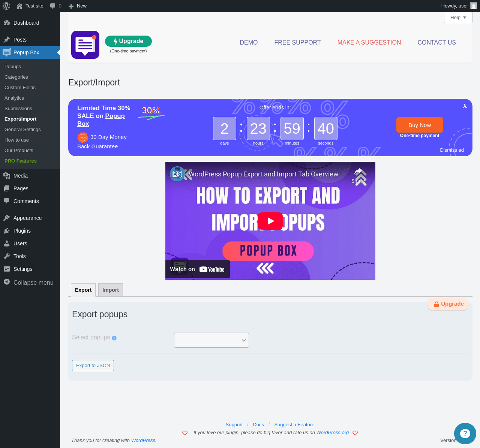Viewport: 480px width, 448px height.
Task: Open the user avatar in the admin bar
Action: 474,6
